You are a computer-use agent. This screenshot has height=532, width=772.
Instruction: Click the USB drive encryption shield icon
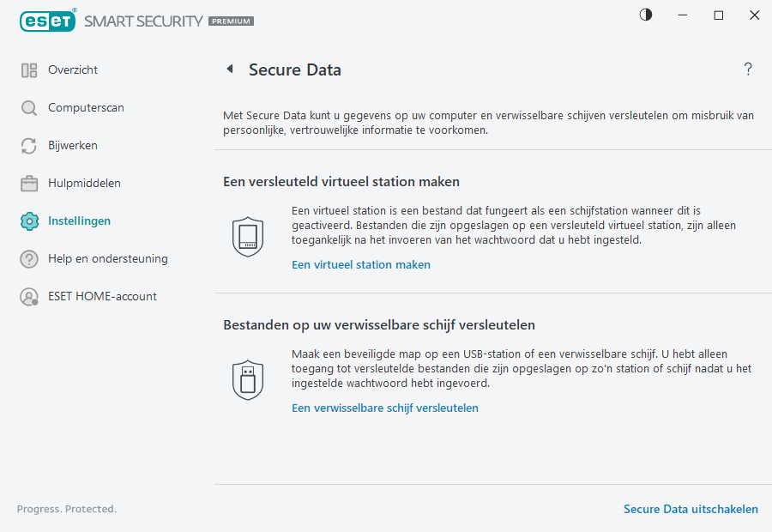[248, 378]
